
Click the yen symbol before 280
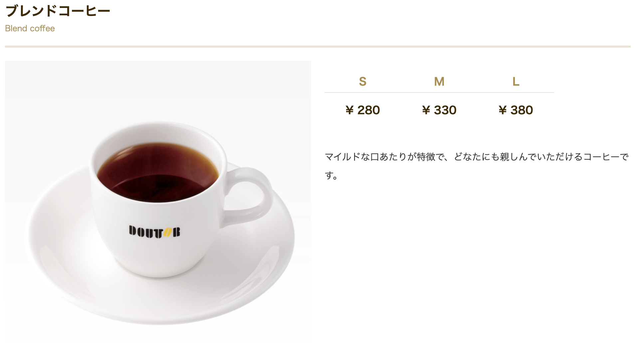349,110
